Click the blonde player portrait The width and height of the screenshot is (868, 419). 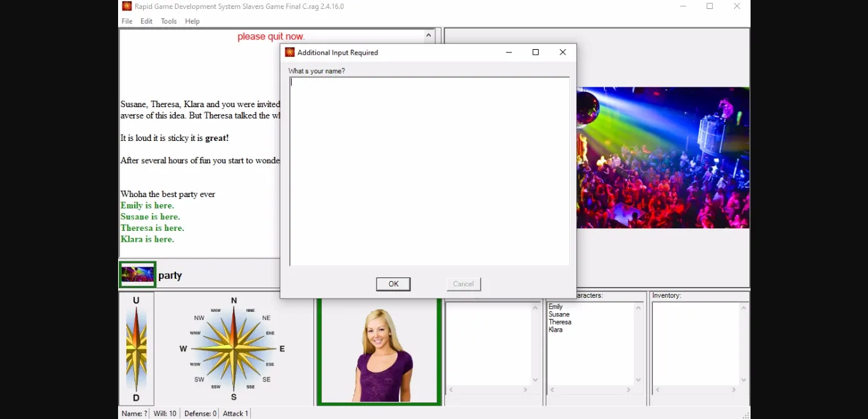[x=380, y=352]
